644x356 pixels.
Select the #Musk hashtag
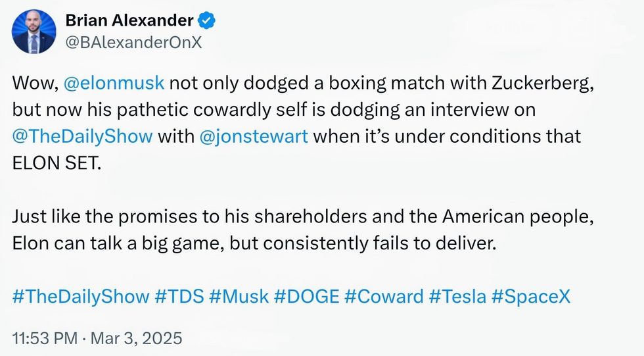(x=239, y=295)
